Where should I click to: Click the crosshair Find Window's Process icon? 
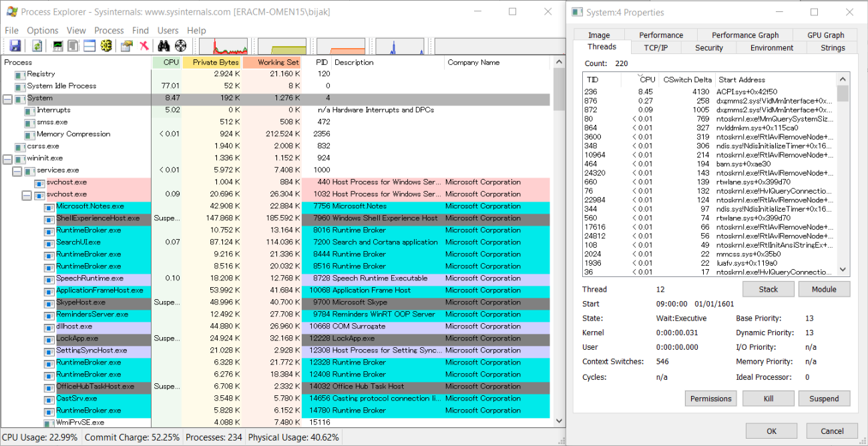[x=180, y=46]
